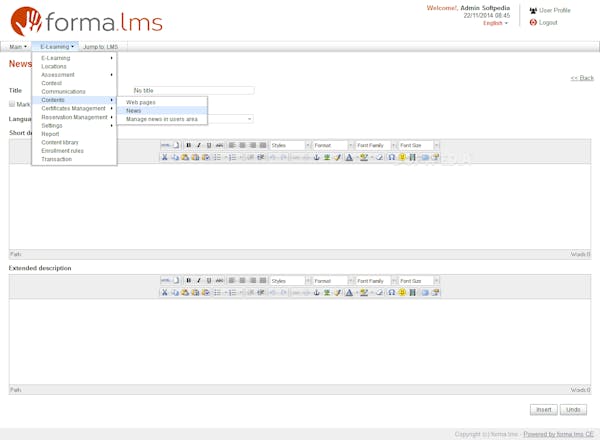Insert emoticon in Extended description editor

pyautogui.click(x=402, y=293)
